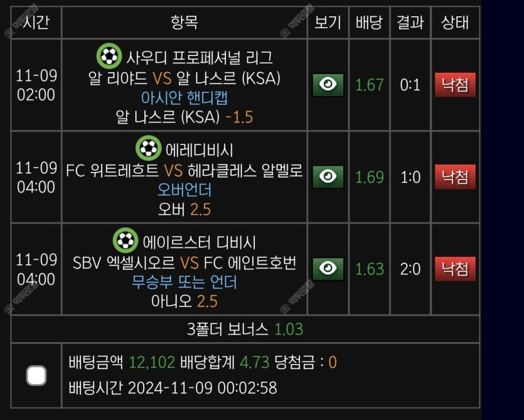Click the soccer ball icon for Saudi Professional League
524x420 pixels.
click(109, 57)
